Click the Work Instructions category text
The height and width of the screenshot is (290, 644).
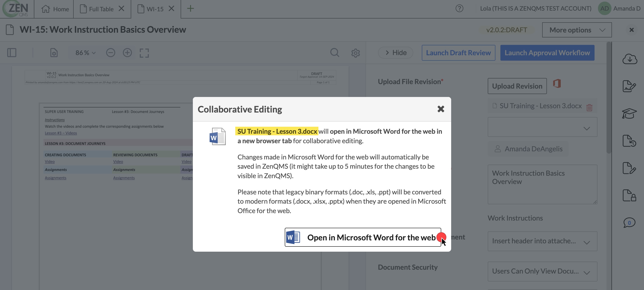[515, 218]
